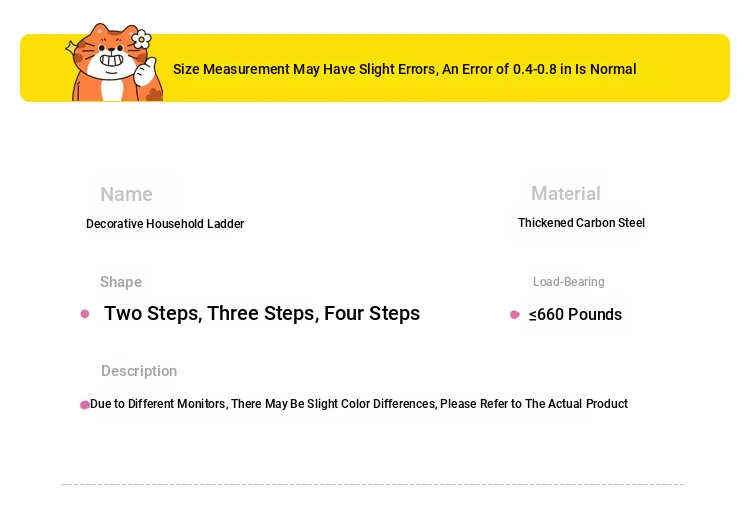Click the pink bullet before Due to Different Monitors
The height and width of the screenshot is (525, 750).
[x=85, y=405]
